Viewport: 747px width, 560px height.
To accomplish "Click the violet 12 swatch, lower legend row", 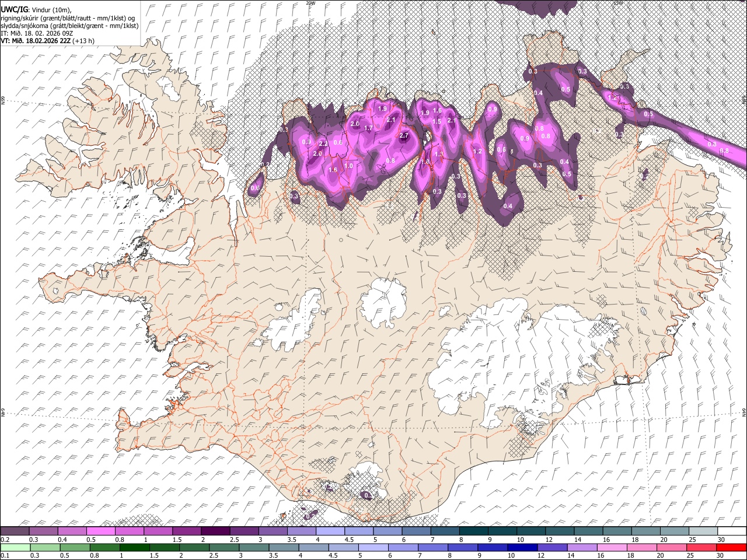I will pos(553,547).
